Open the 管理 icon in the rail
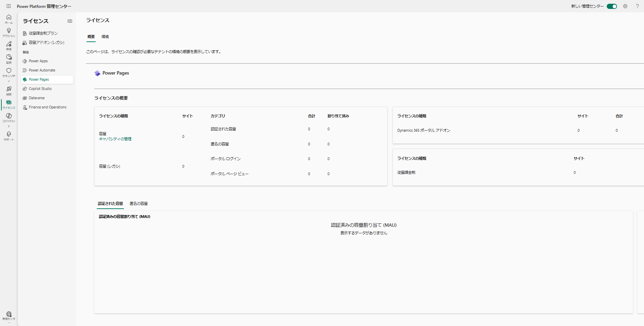 tap(9, 46)
